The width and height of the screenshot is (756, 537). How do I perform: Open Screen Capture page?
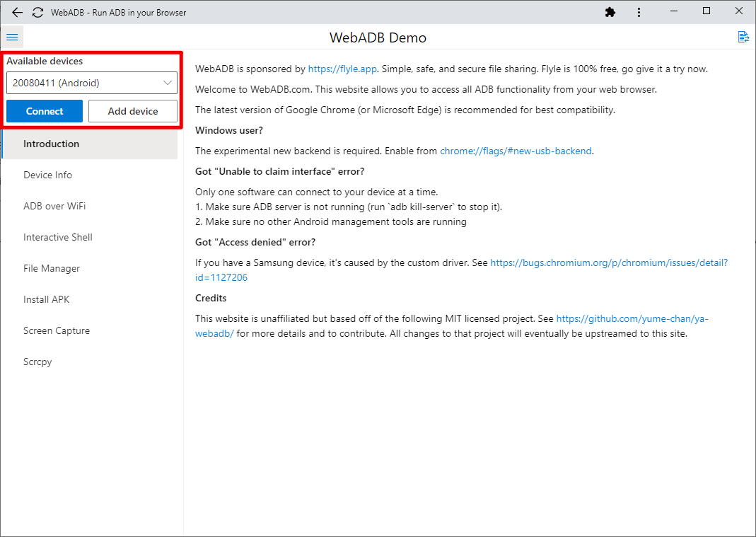pyautogui.click(x=57, y=330)
